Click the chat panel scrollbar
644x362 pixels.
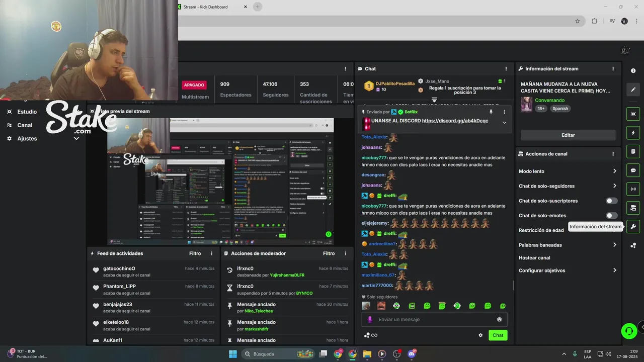tap(513, 285)
